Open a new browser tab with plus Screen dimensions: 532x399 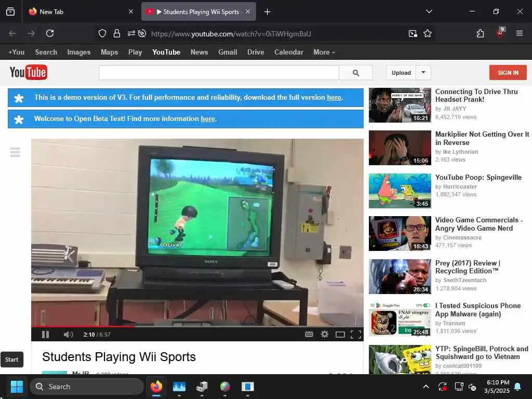pos(268,12)
